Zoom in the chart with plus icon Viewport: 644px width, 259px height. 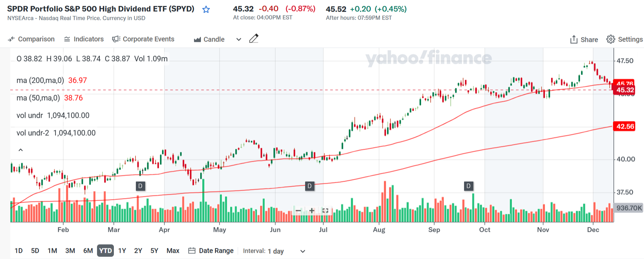pos(311,211)
